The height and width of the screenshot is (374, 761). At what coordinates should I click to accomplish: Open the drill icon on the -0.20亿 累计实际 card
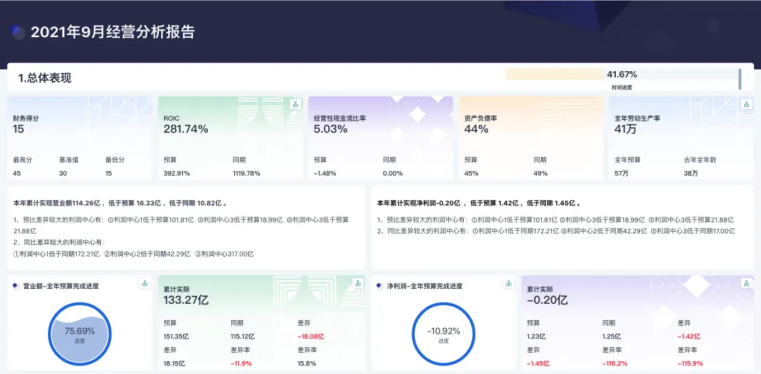(x=746, y=283)
